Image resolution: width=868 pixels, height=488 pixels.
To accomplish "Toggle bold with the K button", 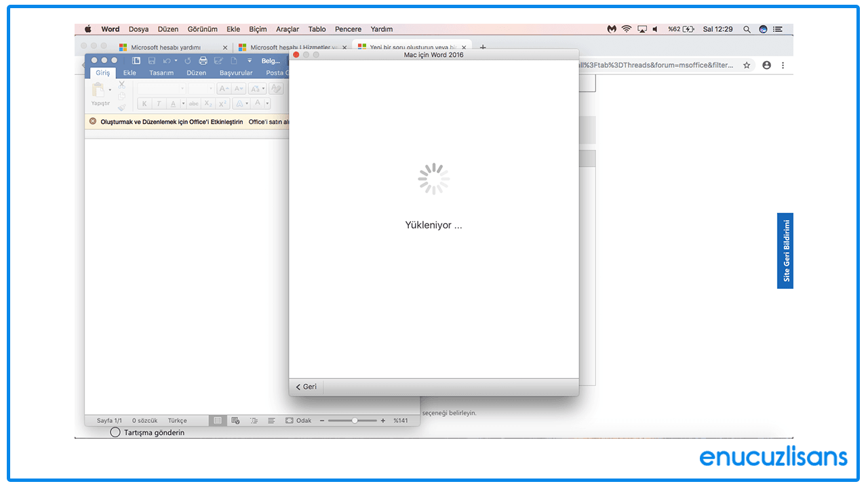I will coord(144,104).
